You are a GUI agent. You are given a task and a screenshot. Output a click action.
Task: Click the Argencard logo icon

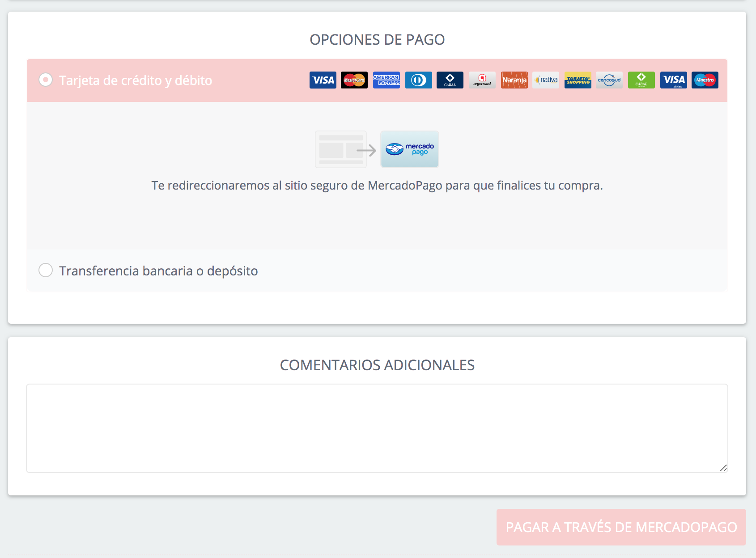[482, 80]
